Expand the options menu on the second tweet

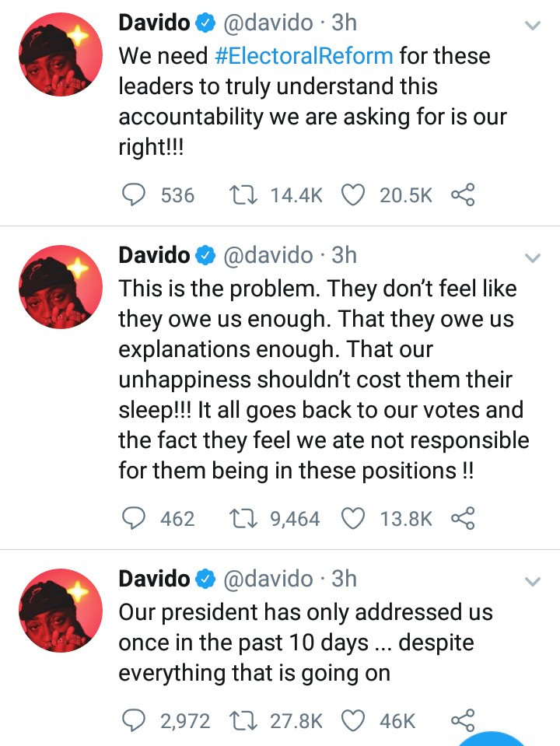click(x=533, y=257)
